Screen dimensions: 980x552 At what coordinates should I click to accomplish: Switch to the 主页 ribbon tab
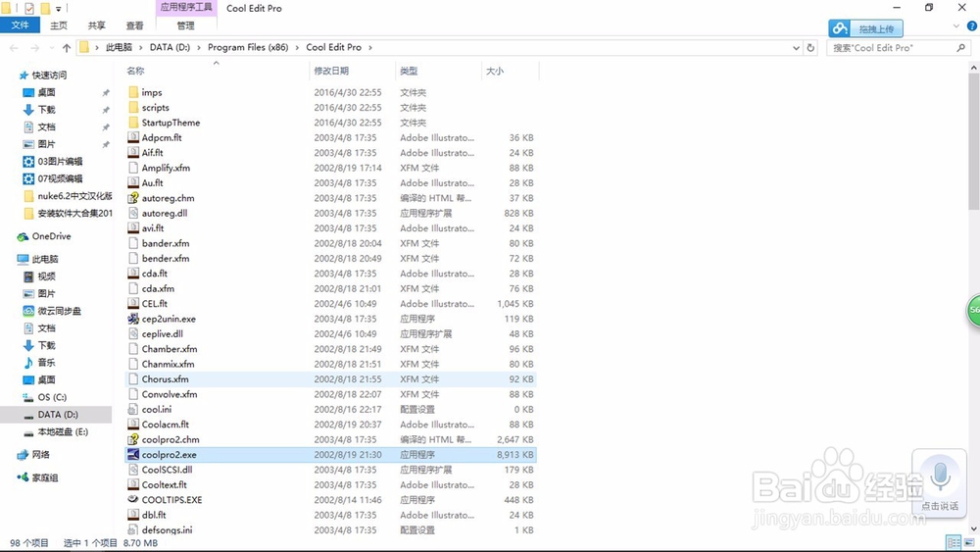tap(59, 25)
